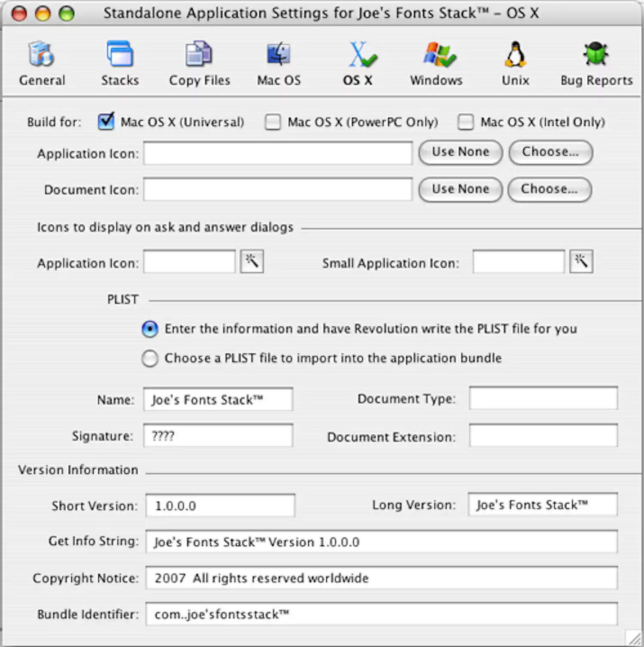Uncheck Mac OS X (Universal)
Viewport: 644px width, 647px height.
tap(106, 122)
